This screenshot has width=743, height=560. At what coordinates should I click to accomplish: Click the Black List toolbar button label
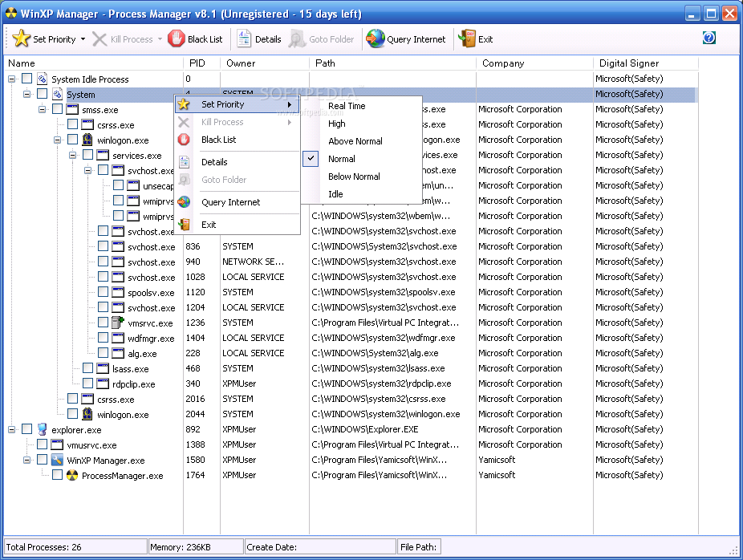pyautogui.click(x=205, y=39)
